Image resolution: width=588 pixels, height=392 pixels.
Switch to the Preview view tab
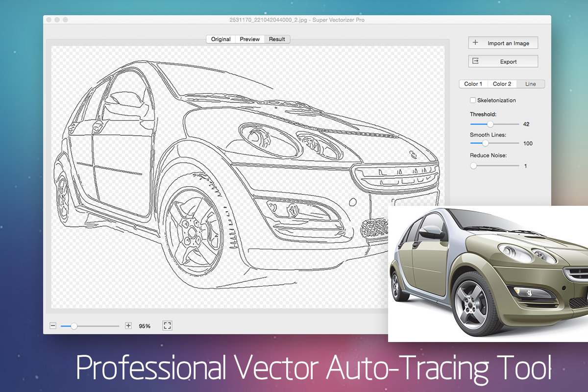(250, 39)
